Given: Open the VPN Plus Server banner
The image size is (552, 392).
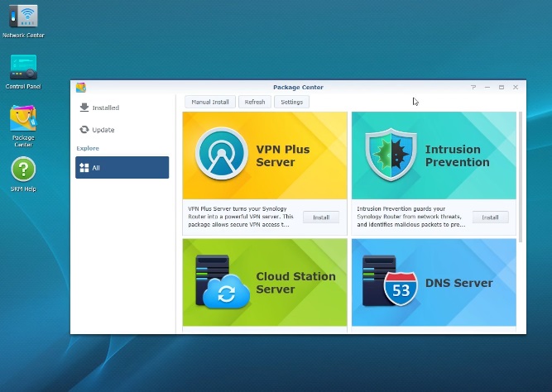Looking at the screenshot, I should coord(265,155).
